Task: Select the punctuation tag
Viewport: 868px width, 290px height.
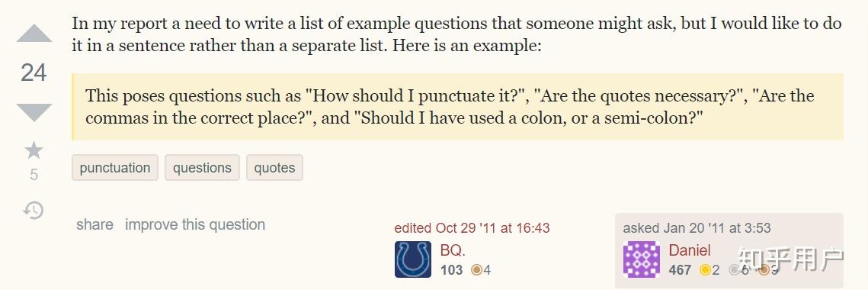Action: pos(114,167)
